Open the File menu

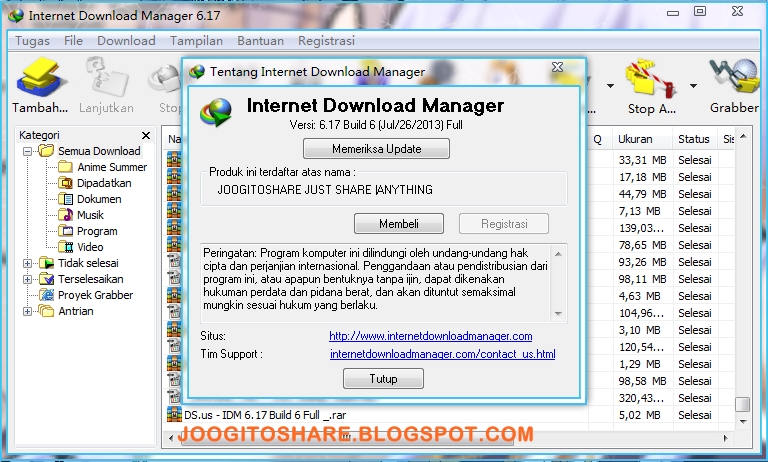point(73,41)
